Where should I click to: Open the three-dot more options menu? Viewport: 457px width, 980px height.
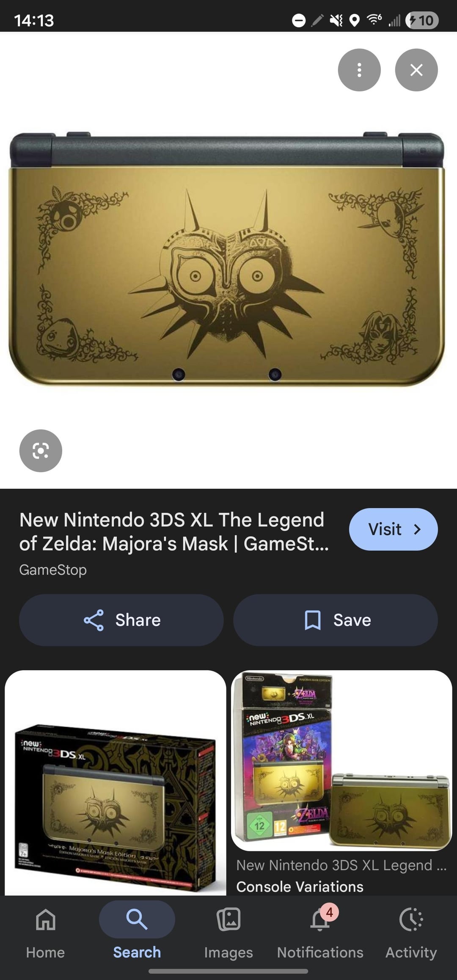click(x=359, y=70)
